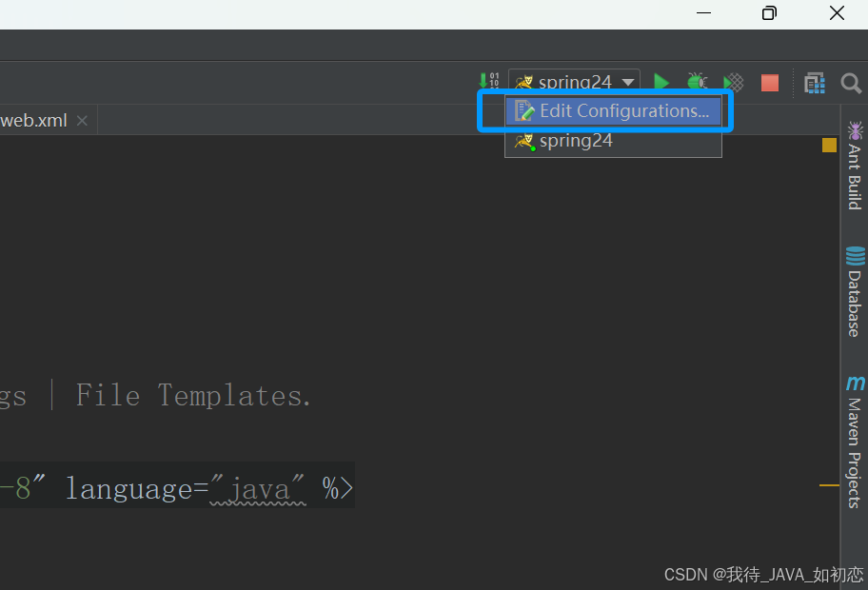Open the run configuration dropdown arrow
Screen dimensions: 868x590
coord(629,82)
